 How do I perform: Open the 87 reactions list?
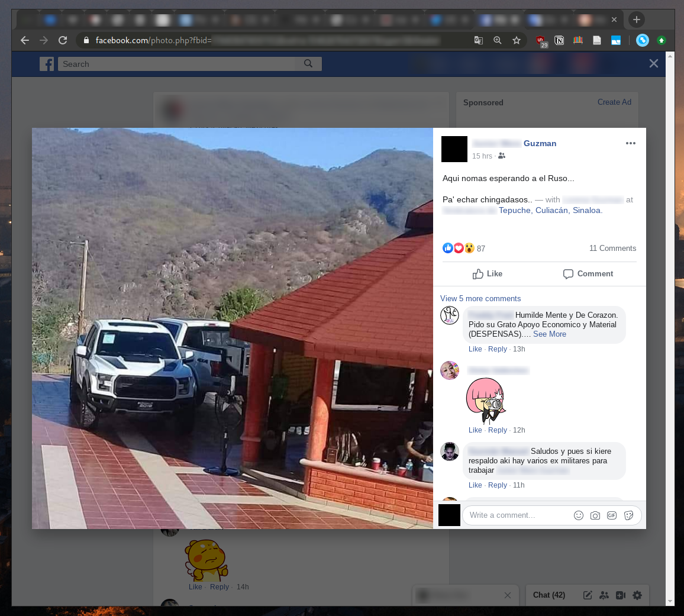tap(480, 249)
